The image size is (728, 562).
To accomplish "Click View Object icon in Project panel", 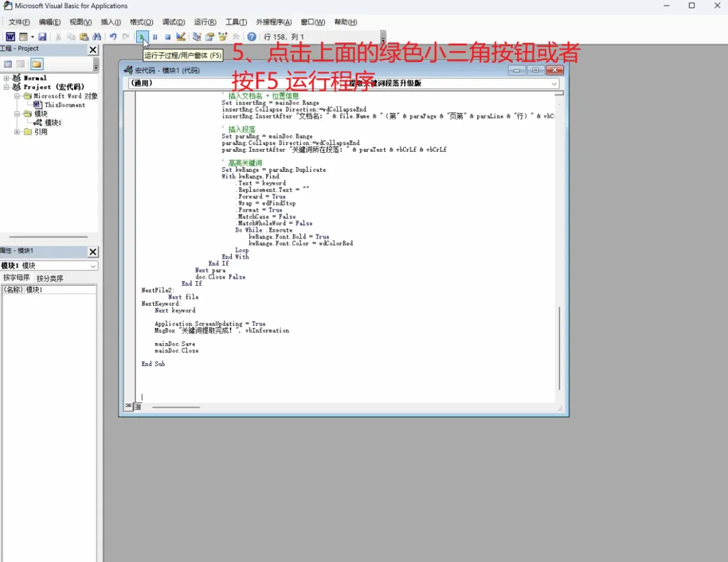I will [x=20, y=64].
